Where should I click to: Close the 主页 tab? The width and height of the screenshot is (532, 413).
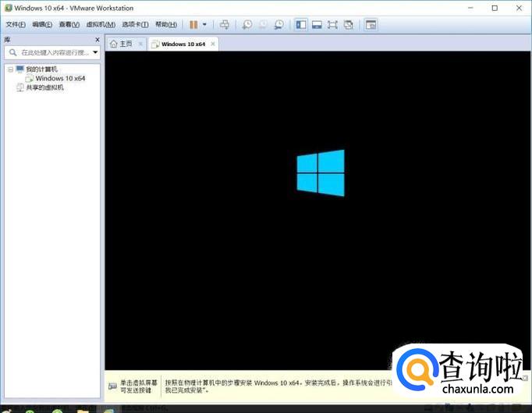point(140,44)
